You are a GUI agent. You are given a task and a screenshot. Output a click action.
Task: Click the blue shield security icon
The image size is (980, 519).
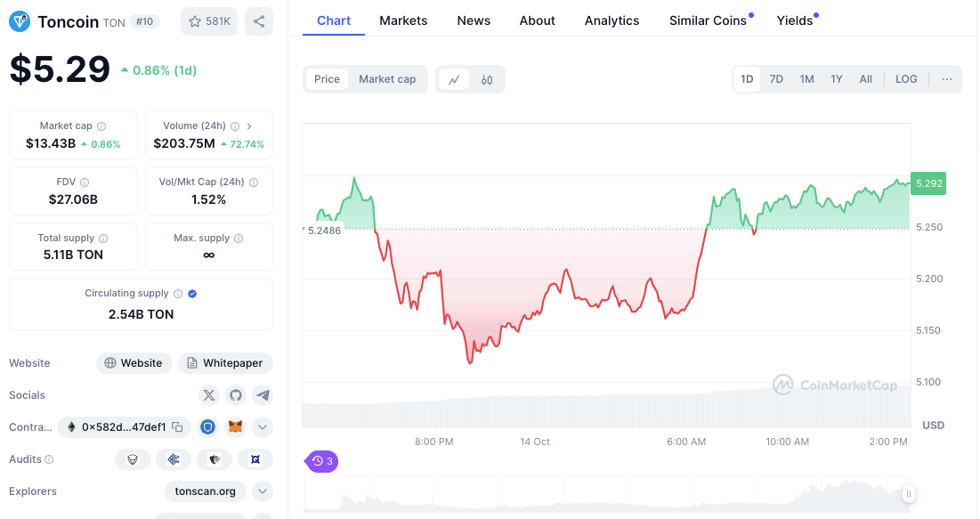[x=207, y=427]
